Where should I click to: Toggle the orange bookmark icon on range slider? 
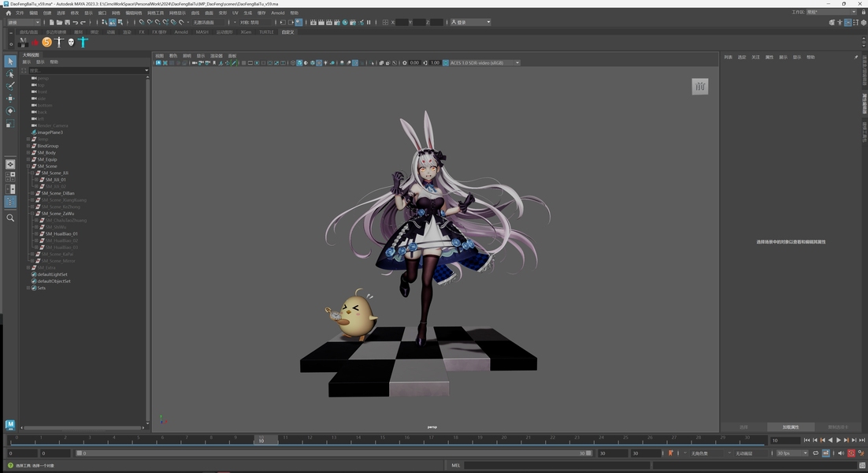point(670,453)
